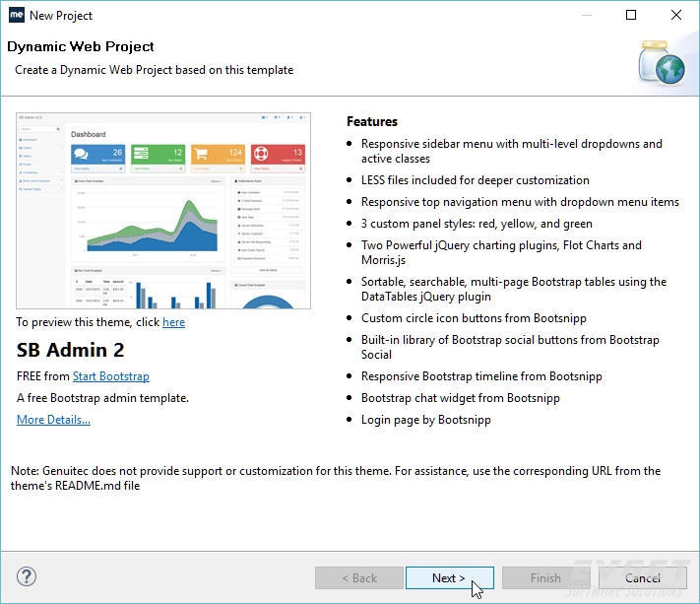
Task: Click 'Create a Dynamic Web Project based on this template'
Action: [x=154, y=70]
